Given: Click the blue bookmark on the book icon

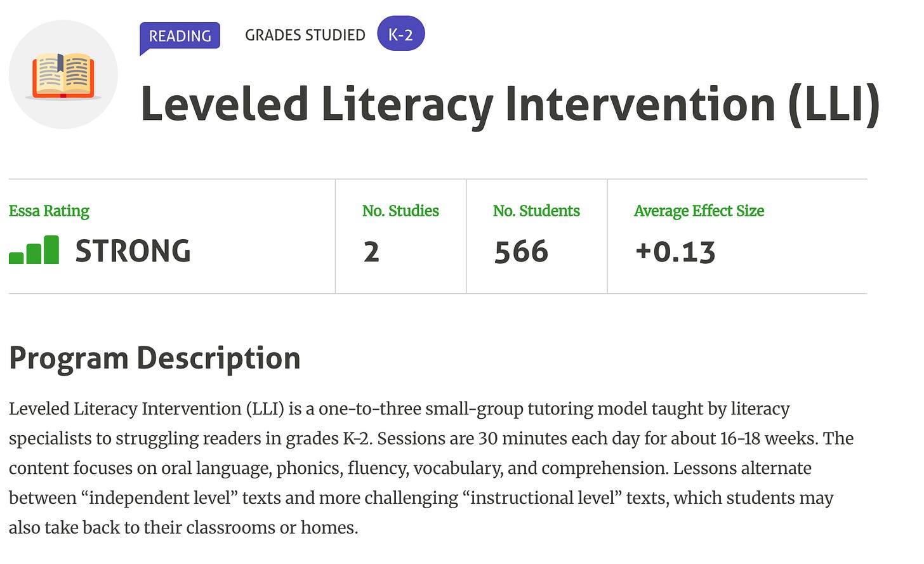Looking at the screenshot, I should coord(61,62).
